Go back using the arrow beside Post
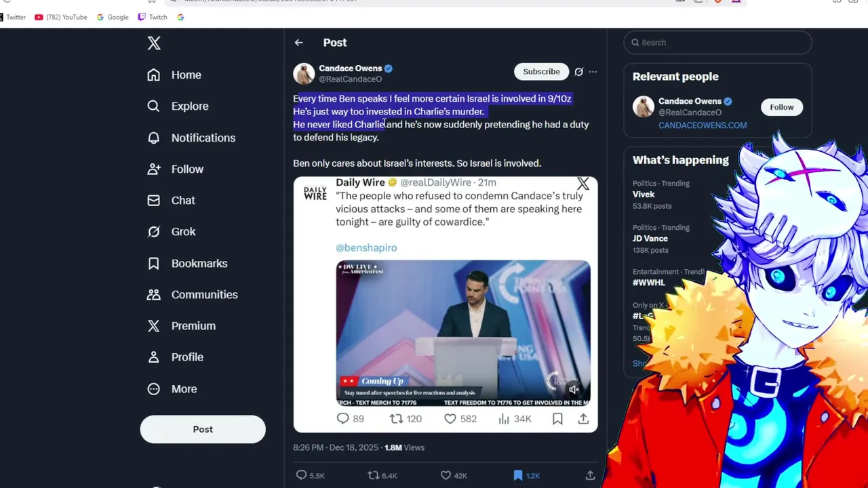The height and width of the screenshot is (488, 868). [298, 42]
